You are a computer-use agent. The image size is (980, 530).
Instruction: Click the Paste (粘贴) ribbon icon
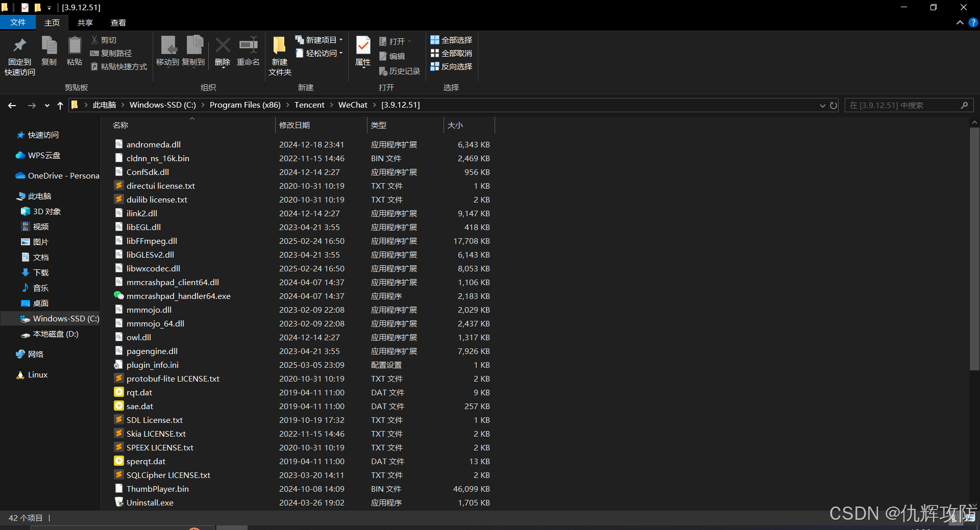[75, 45]
